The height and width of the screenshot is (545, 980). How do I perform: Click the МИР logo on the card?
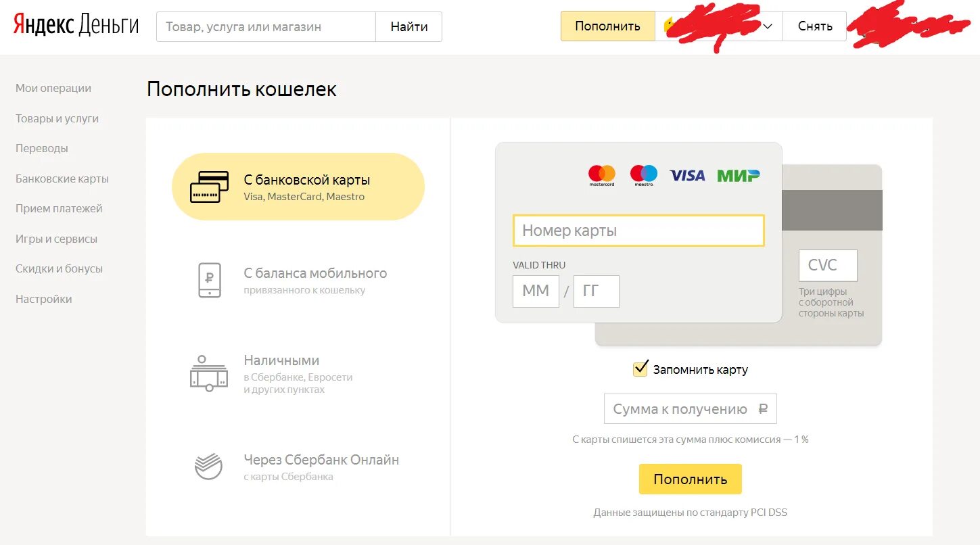coord(739,175)
